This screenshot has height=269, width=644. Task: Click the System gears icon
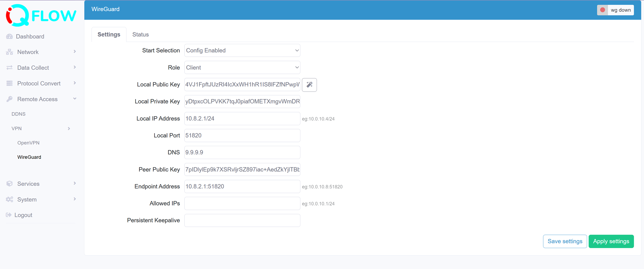tap(9, 199)
